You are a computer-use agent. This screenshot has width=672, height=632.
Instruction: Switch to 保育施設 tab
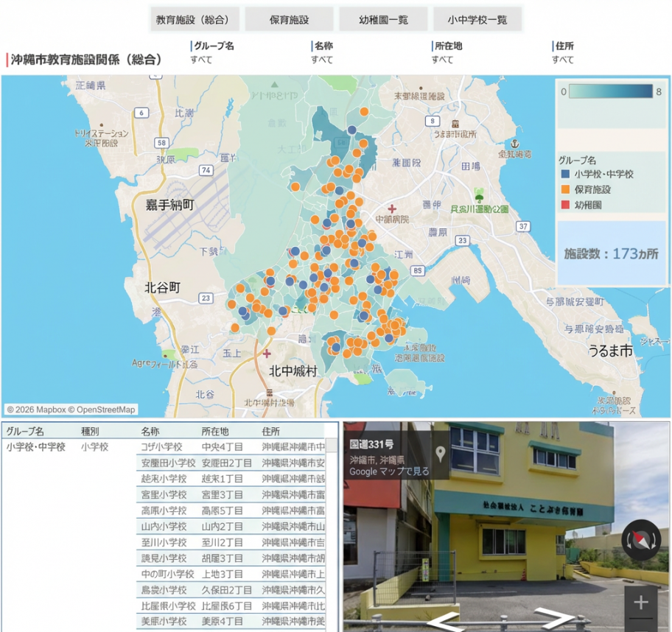pyautogui.click(x=289, y=20)
